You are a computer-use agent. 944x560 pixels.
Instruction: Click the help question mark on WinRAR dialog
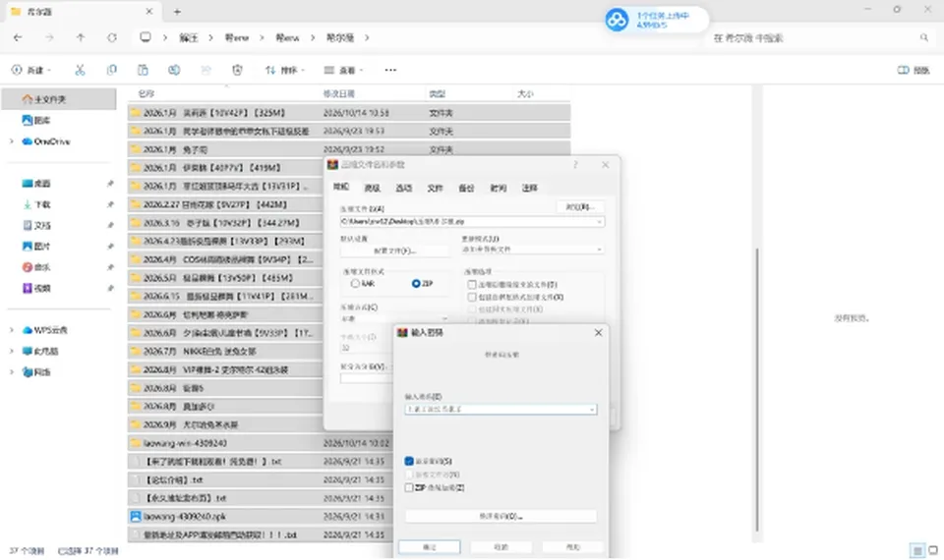click(x=575, y=165)
